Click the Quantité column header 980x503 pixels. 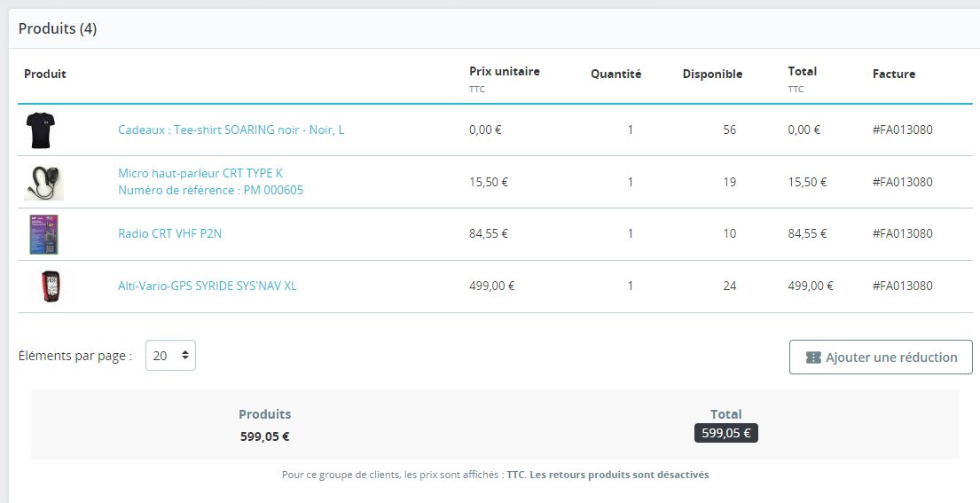(616, 74)
